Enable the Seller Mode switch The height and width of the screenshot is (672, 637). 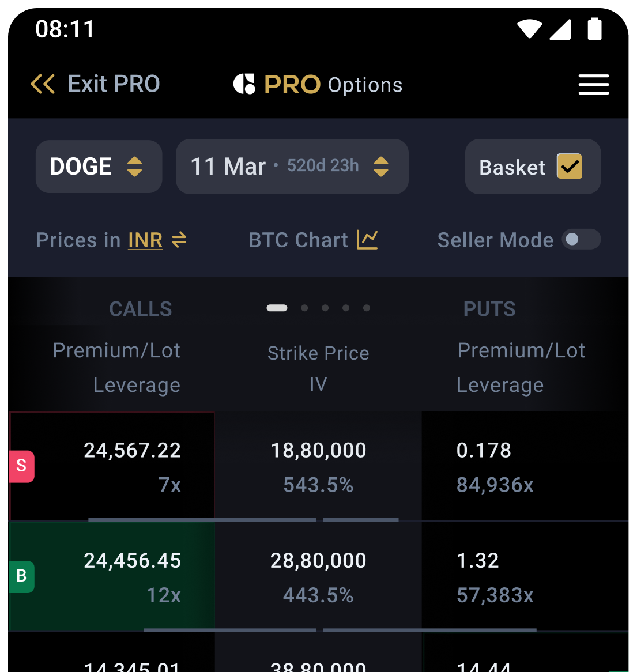click(581, 240)
